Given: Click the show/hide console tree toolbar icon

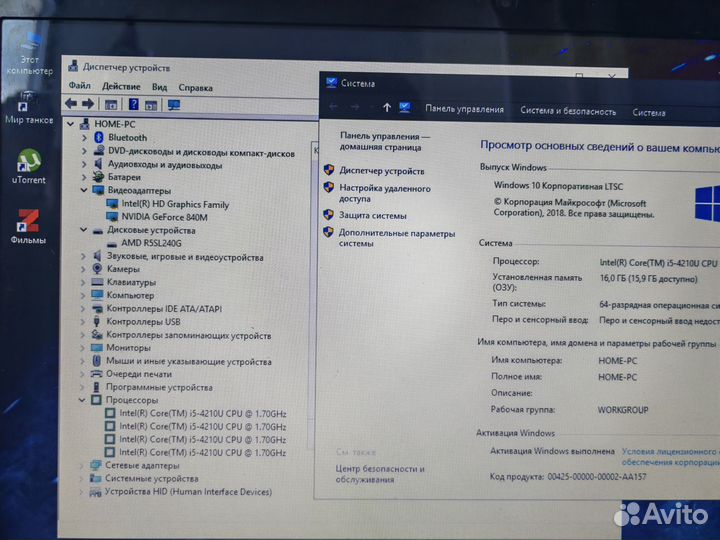Looking at the screenshot, I should (x=111, y=105).
